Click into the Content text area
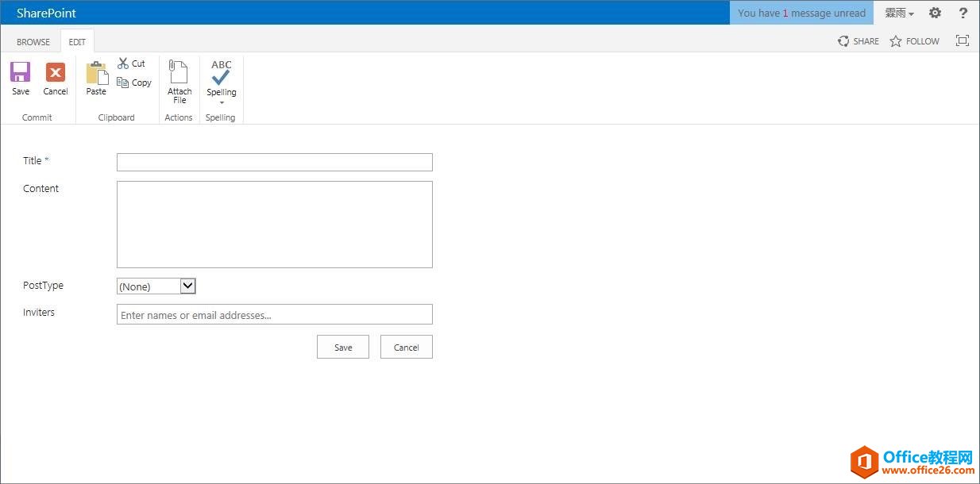 pos(275,225)
